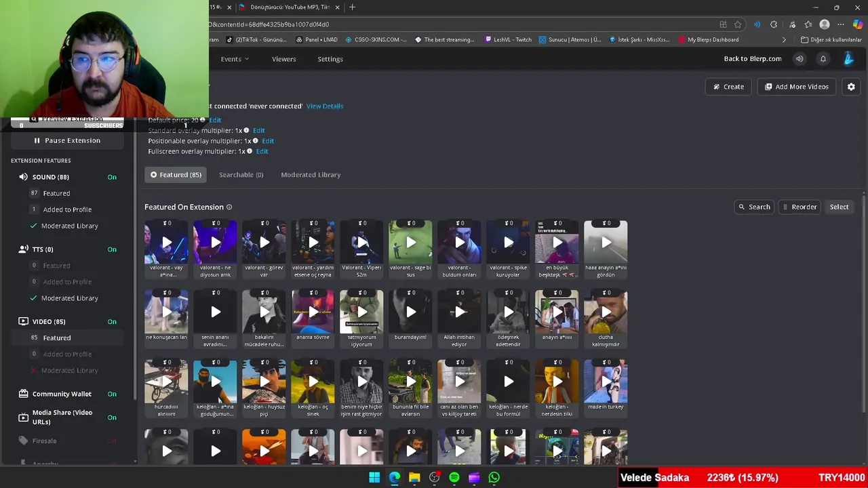Screen dimensions: 868x488
Task: Toggle the TTS feature On switch
Action: (x=112, y=249)
